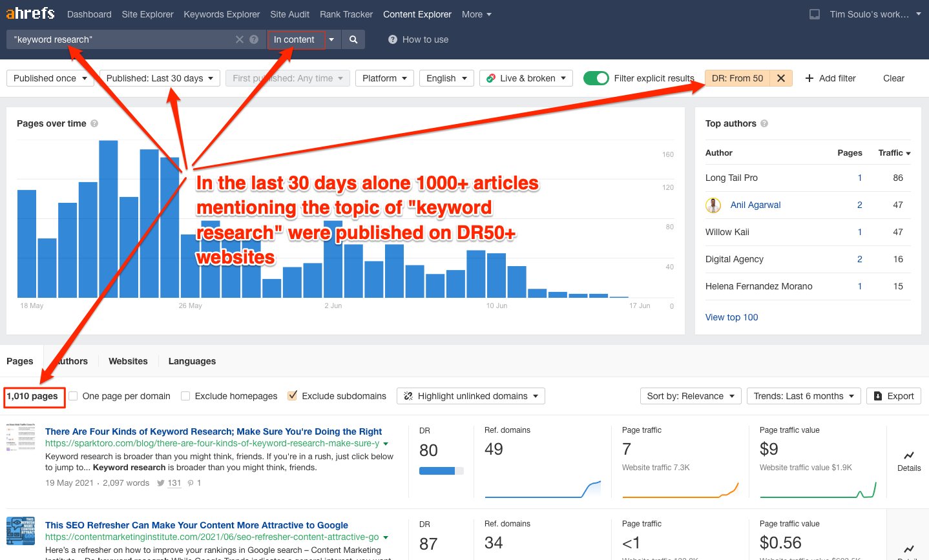Open Trends: Last 6 months dropdown
Screen dimensions: 929x560
pyautogui.click(x=804, y=396)
